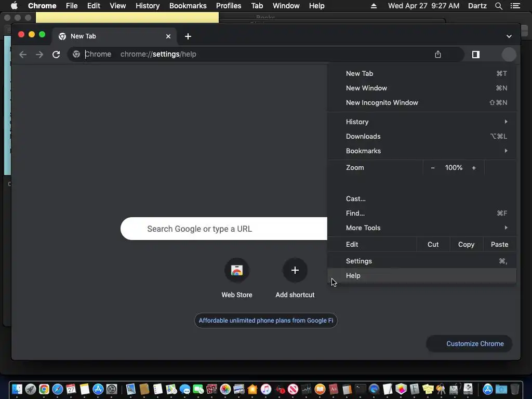
Task: Click Cut in the Edit row
Action: pyautogui.click(x=433, y=245)
